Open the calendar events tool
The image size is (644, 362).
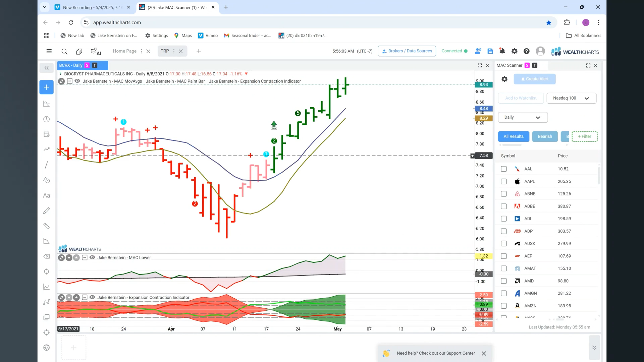tap(47, 134)
